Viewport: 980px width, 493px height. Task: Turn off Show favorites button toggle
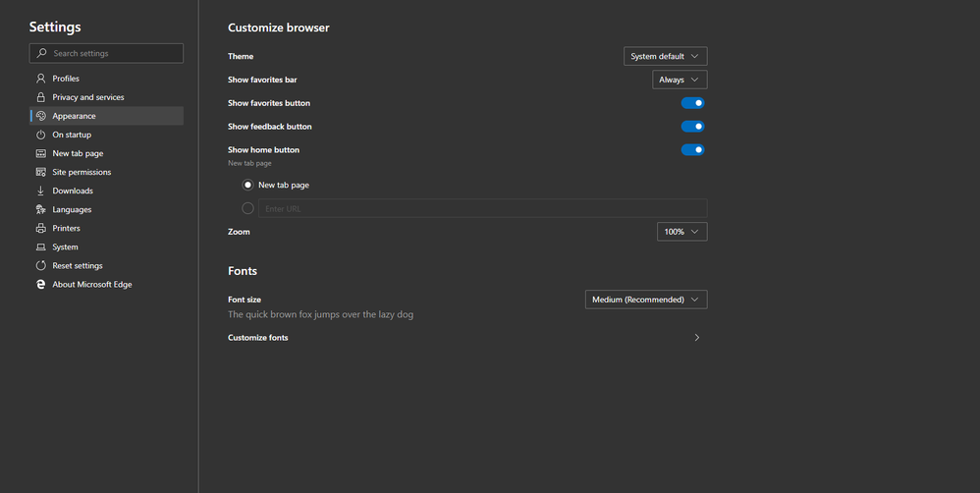[x=692, y=103]
